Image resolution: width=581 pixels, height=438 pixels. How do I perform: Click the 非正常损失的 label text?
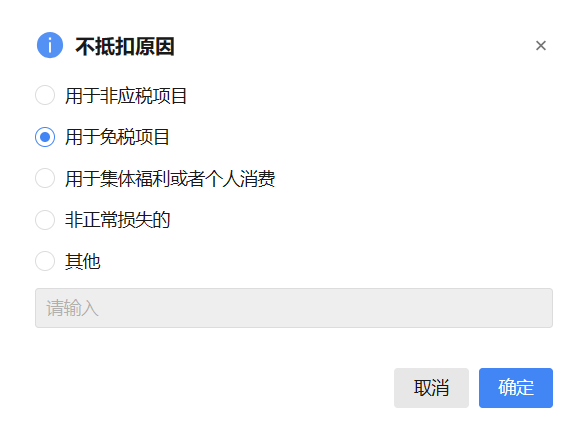point(117,220)
